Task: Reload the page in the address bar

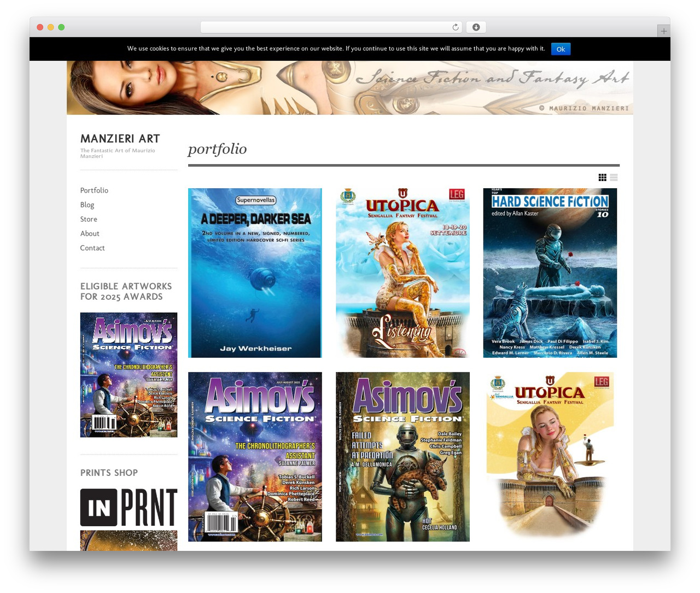Action: point(455,27)
